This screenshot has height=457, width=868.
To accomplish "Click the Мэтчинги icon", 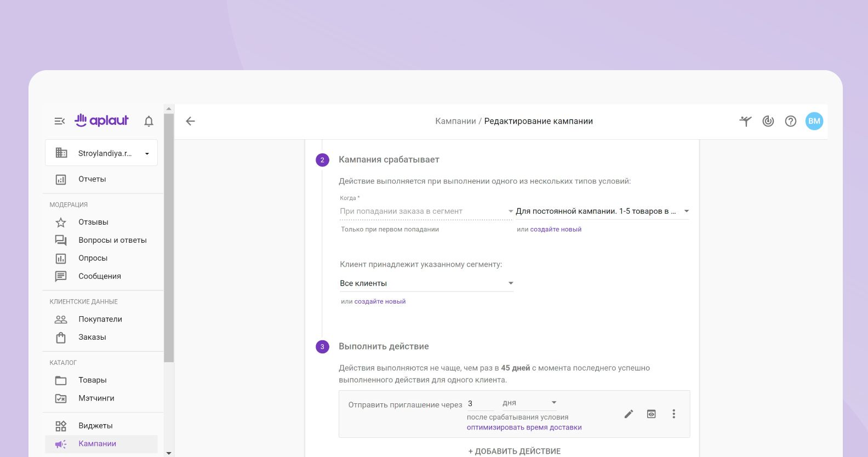I will point(61,398).
